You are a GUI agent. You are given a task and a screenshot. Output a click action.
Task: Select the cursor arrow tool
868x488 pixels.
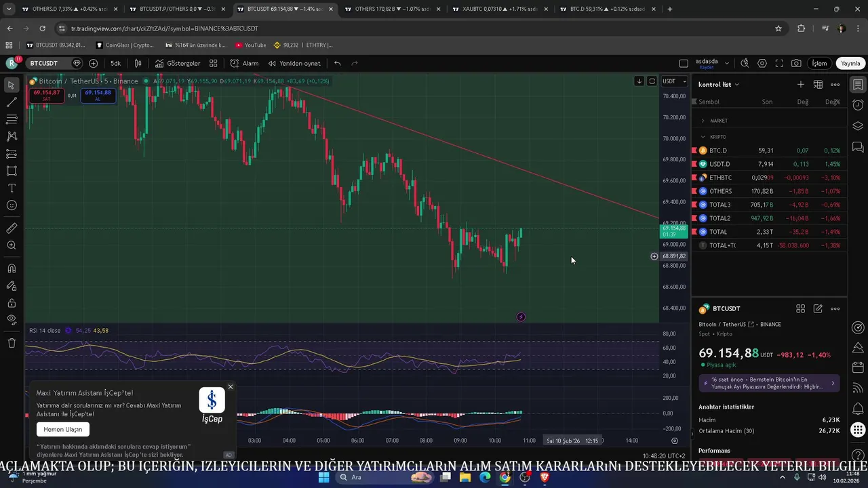click(11, 85)
